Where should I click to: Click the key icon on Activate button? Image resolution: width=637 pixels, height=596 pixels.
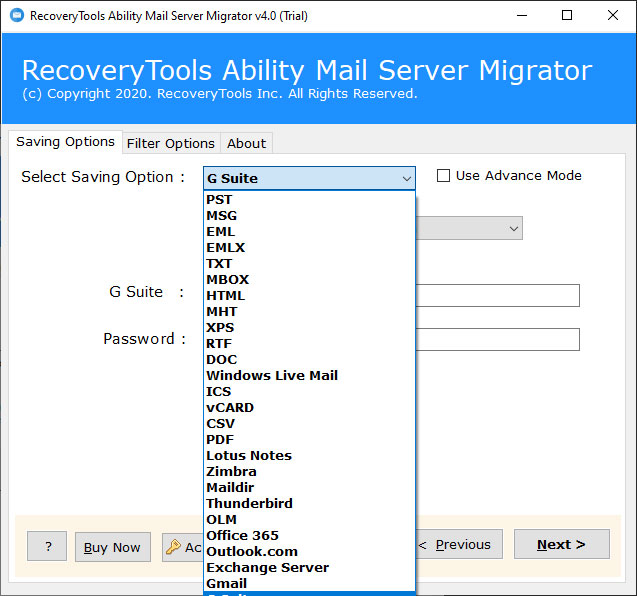[x=173, y=547]
